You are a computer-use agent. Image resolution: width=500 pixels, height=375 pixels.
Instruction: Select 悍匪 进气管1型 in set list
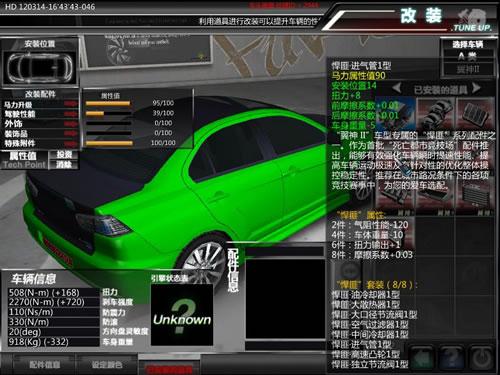(x=361, y=344)
